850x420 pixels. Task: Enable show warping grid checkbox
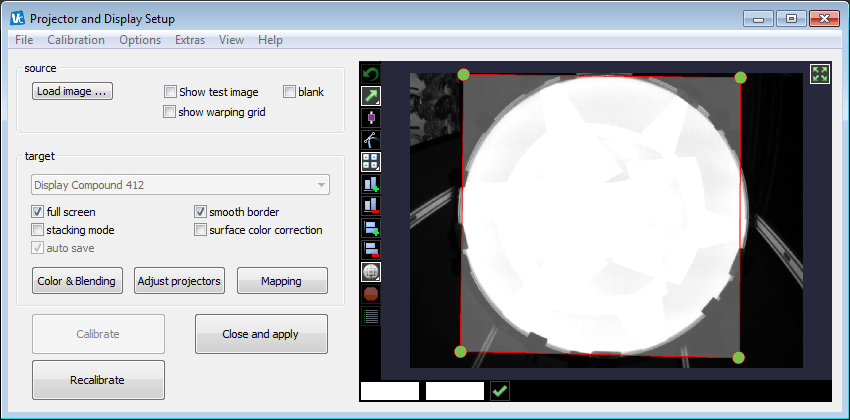[x=170, y=112]
